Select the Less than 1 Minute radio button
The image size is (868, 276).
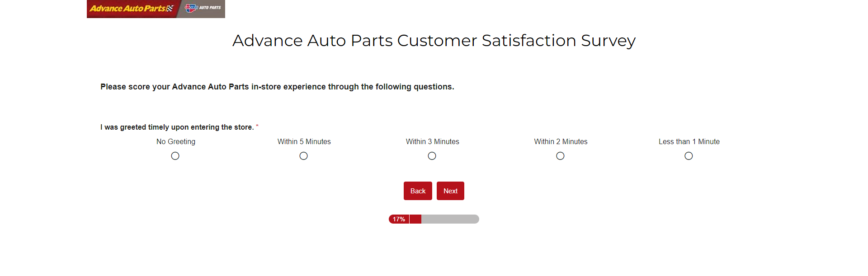[x=689, y=156]
